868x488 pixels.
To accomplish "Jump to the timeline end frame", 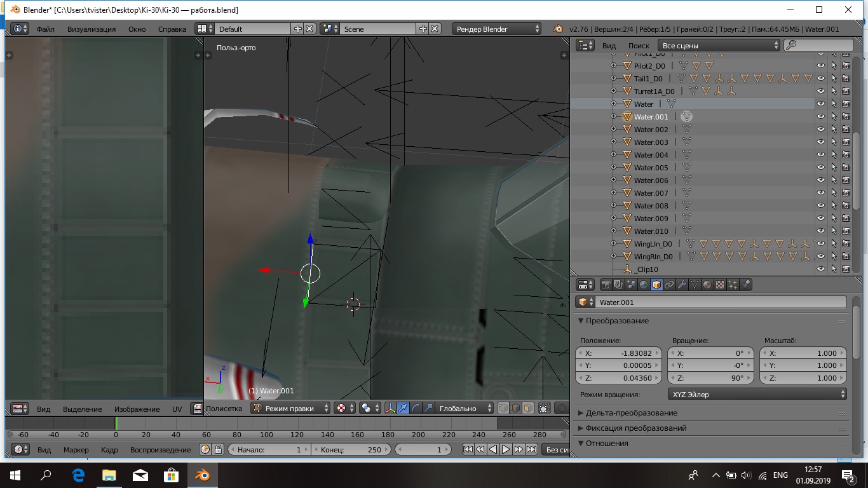I will [x=531, y=449].
